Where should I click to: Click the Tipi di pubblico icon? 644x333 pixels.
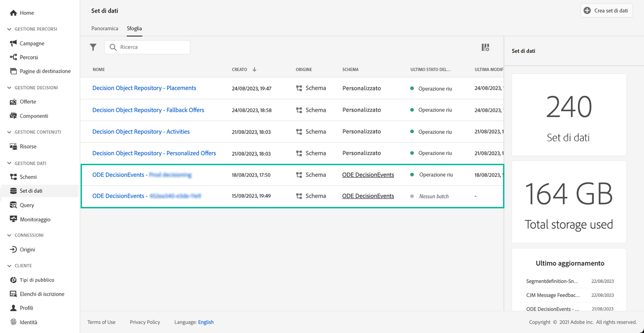click(14, 280)
